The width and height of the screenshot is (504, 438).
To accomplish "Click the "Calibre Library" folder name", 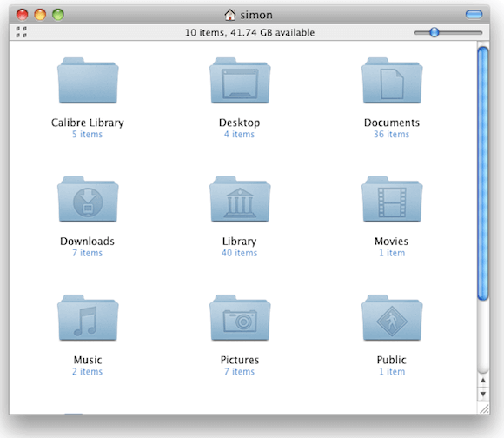I will click(88, 123).
